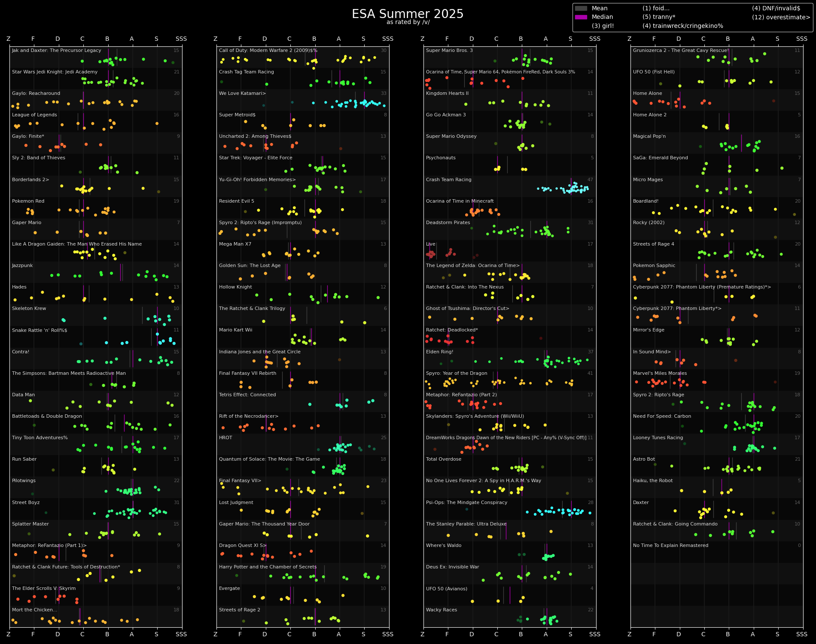Click 'Sly 2: Band of Thieves' label
This screenshot has height=644, width=816.
pyautogui.click(x=39, y=158)
